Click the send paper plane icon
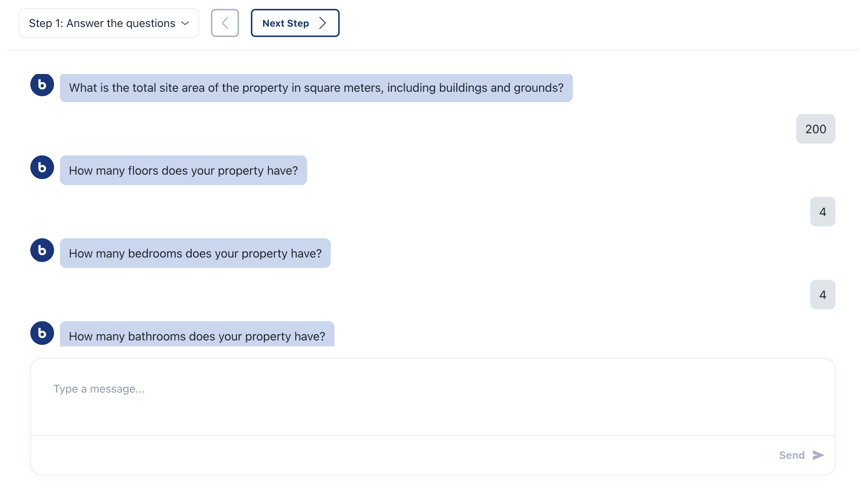 pos(818,455)
